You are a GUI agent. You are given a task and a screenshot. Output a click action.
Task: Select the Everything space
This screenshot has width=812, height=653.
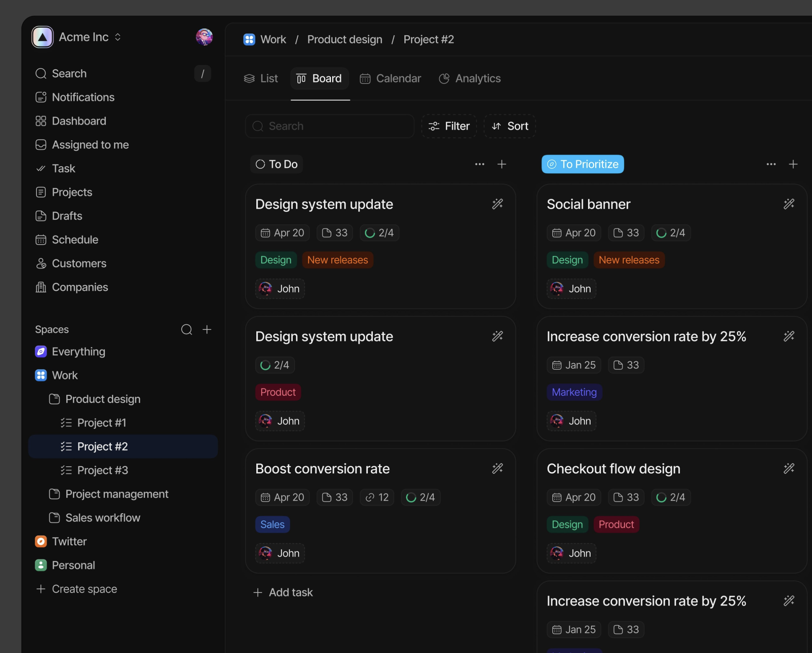coord(70,352)
